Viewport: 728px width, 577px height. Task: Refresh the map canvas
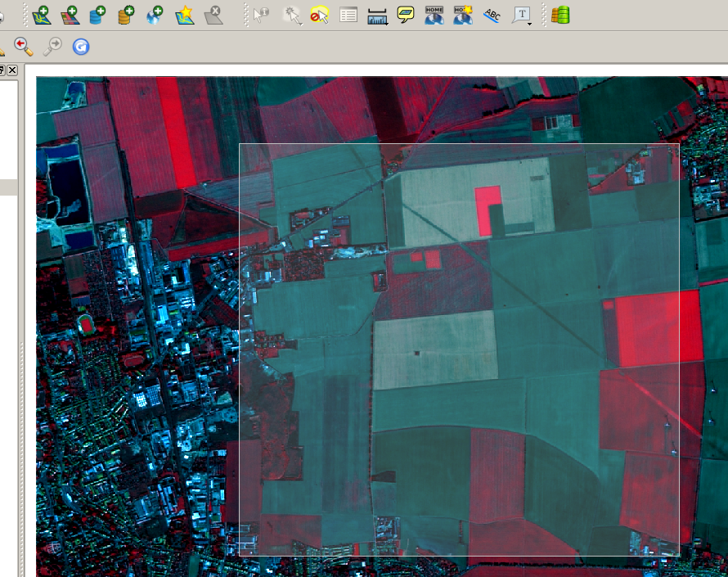tap(80, 47)
